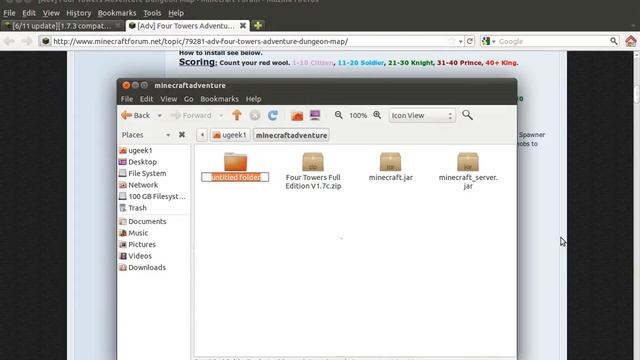This screenshot has height=360, width=640.
Task: Click the Computer icon in toolbar
Action: (x=315, y=116)
